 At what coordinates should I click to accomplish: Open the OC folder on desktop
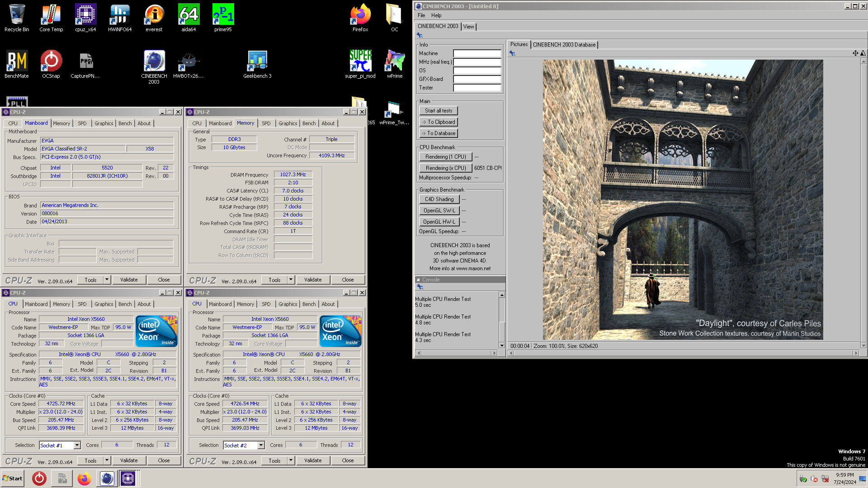click(395, 18)
